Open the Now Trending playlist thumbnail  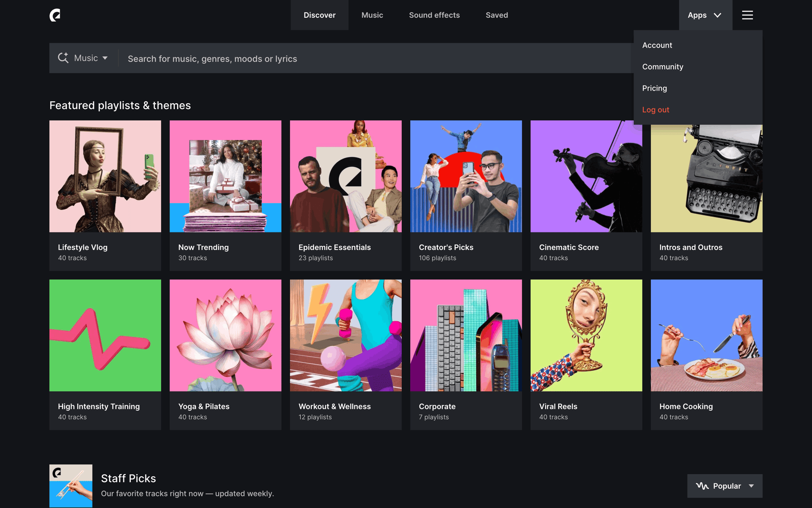point(225,176)
